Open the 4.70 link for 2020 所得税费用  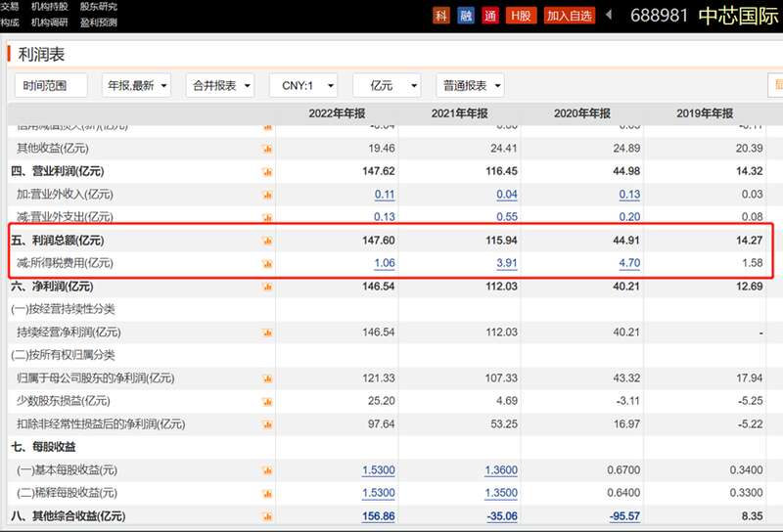point(629,263)
